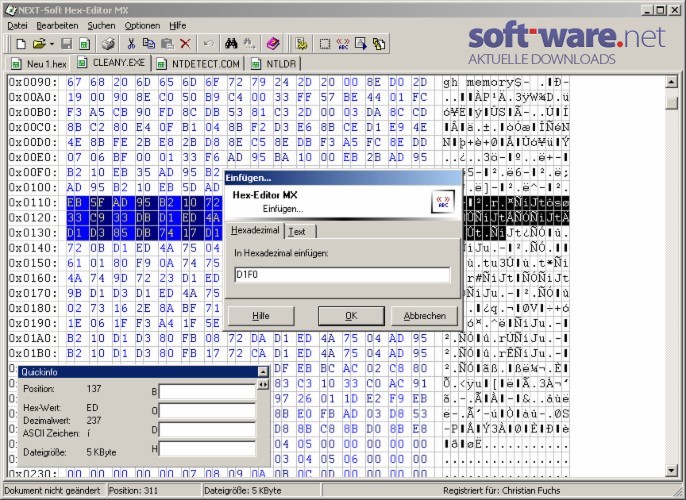Image resolution: width=686 pixels, height=500 pixels.
Task: Click the offset label 0x0150:
Action: (x=33, y=263)
